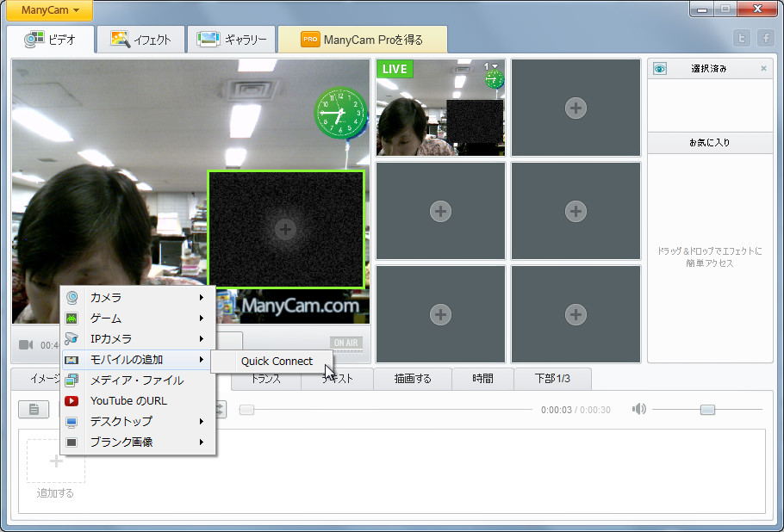
Task: Open the 時間 tab
Action: coord(483,379)
